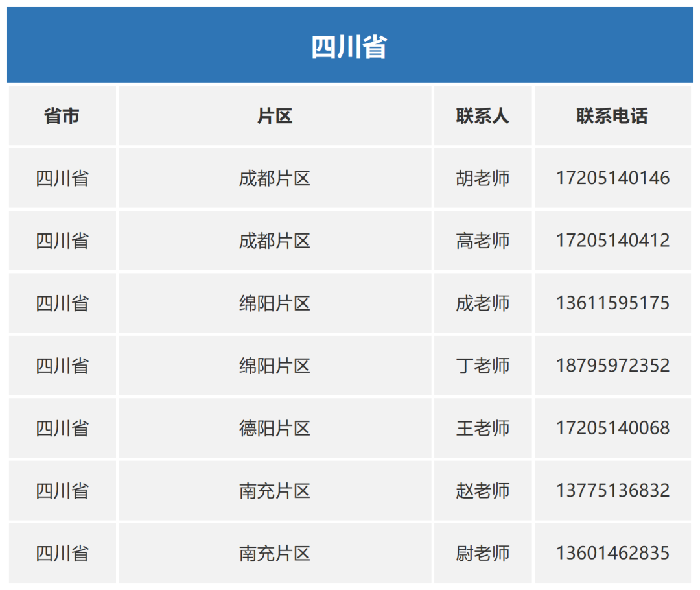
Task: Click the 德阳片区 cell
Action: click(275, 428)
